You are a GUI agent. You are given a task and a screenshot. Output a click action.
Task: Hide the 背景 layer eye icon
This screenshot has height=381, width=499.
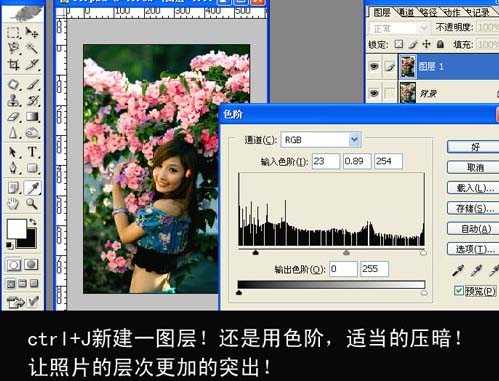(374, 93)
